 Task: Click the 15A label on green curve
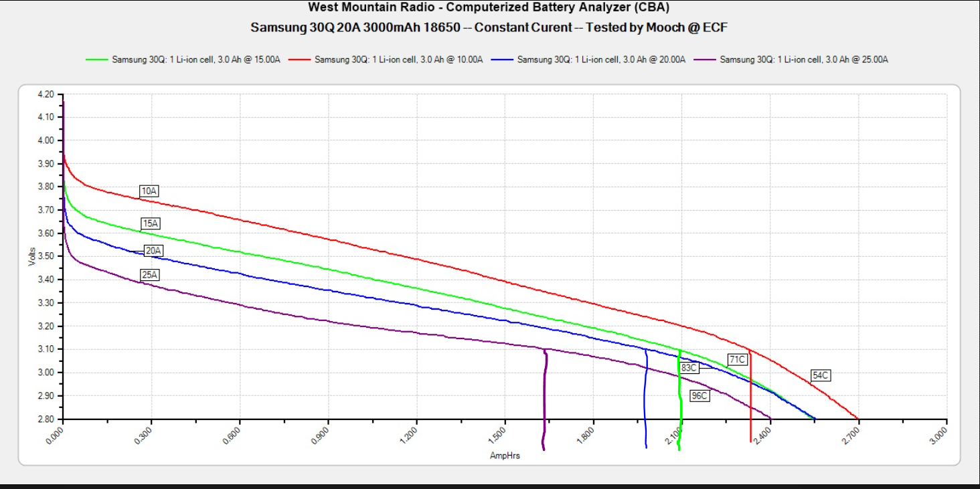click(x=151, y=223)
